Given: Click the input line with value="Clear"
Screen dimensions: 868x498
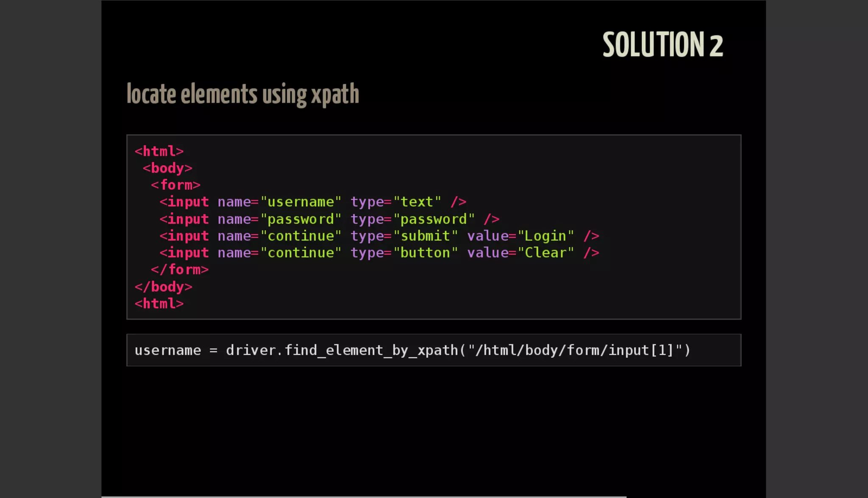Looking at the screenshot, I should [x=379, y=253].
